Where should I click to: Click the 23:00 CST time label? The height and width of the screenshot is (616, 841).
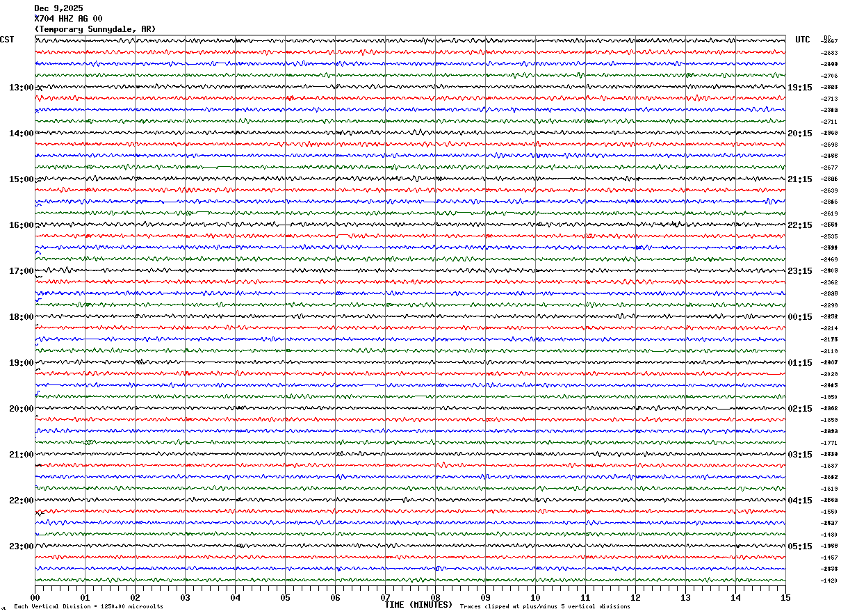point(21,546)
